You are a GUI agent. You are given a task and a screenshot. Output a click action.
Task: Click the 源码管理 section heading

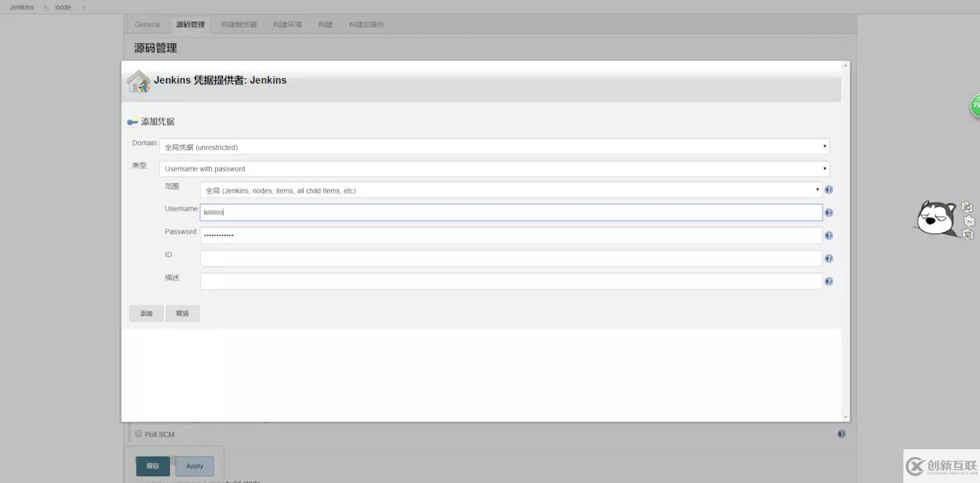[155, 47]
